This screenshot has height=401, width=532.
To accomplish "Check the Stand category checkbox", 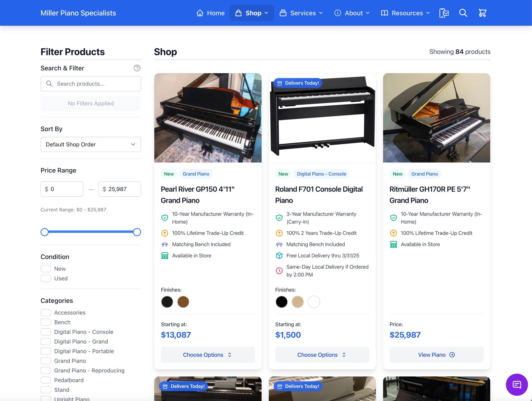I will click(x=46, y=390).
